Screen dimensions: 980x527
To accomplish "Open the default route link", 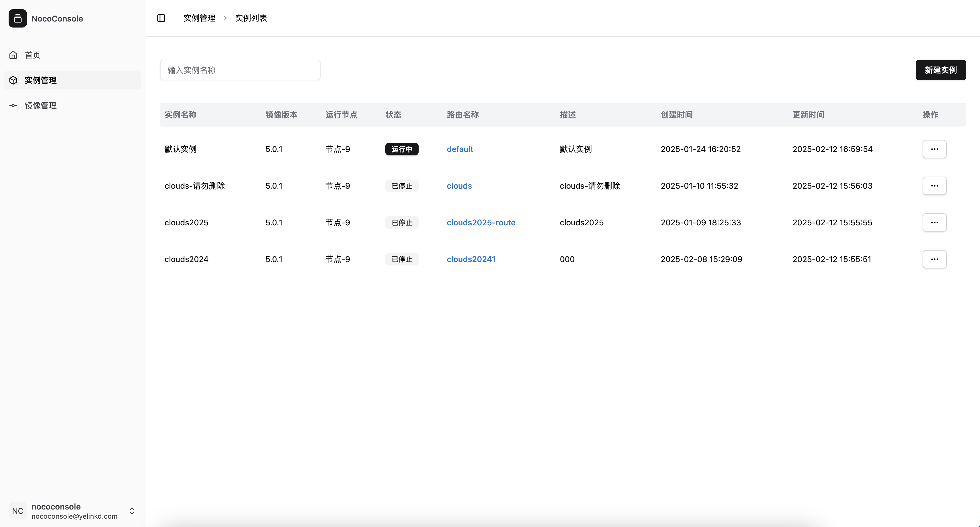I will 460,149.
